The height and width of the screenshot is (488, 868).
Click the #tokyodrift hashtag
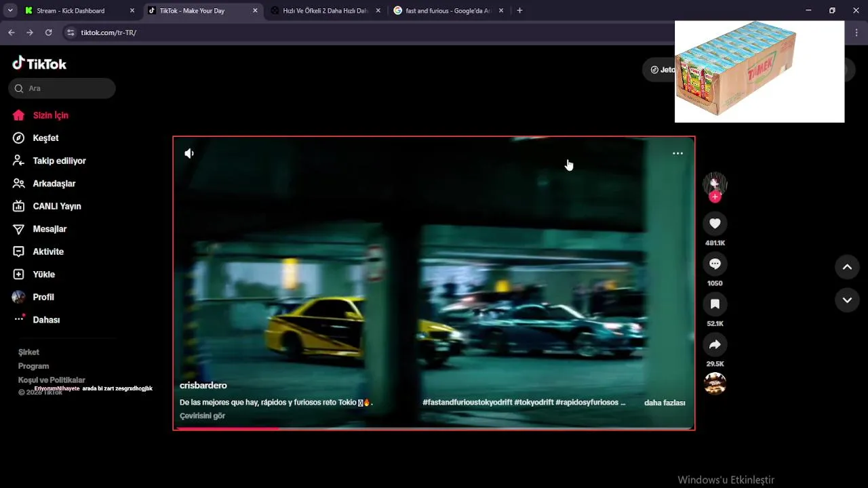534,403
